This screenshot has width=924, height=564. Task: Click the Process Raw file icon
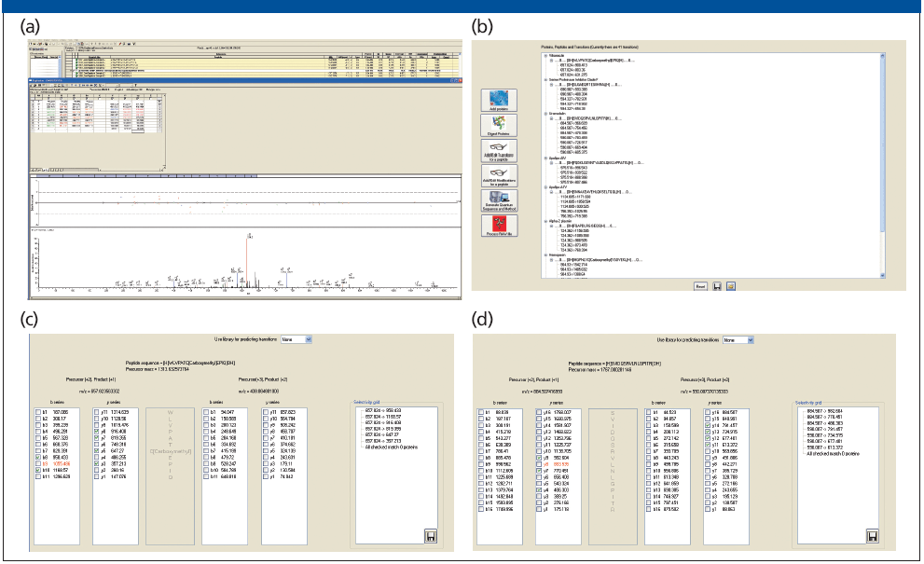[x=499, y=226]
